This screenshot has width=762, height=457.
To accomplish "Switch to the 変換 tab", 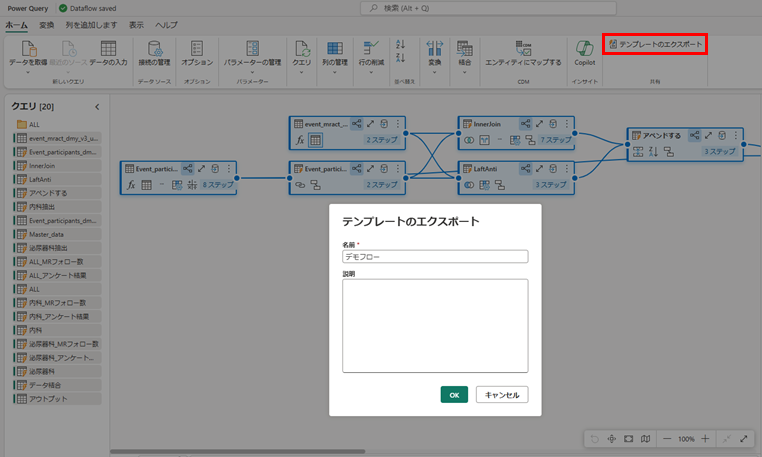I will (x=47, y=25).
